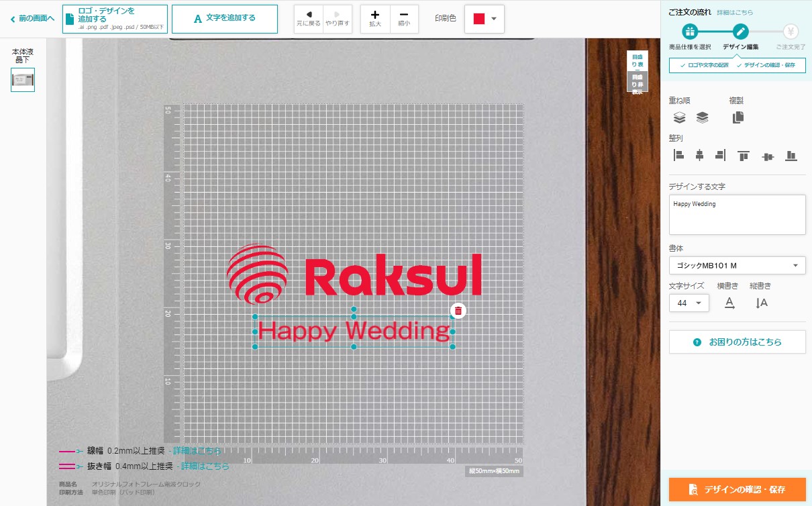Edit the デザインする文字 text field
812x506 pixels.
[x=737, y=215]
